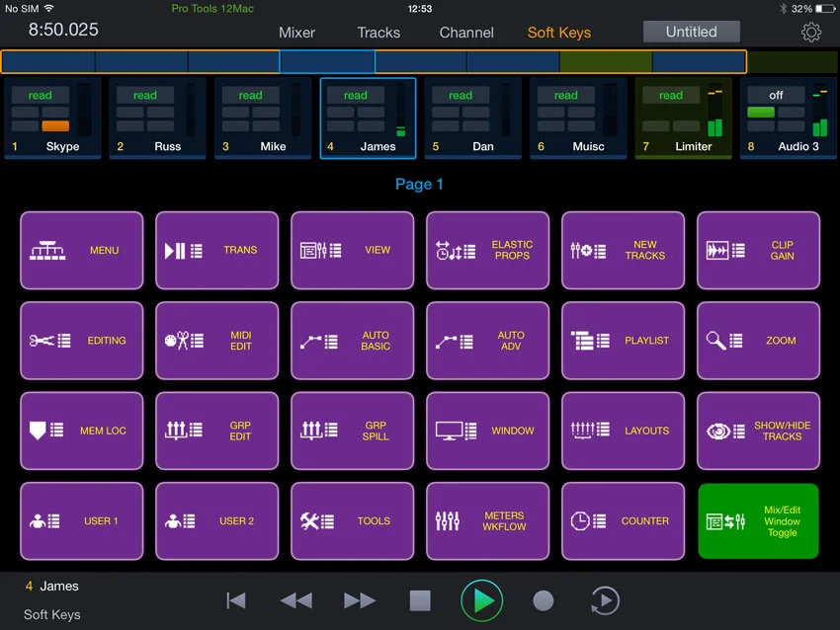840x630 pixels.
Task: Change Mike track read automation mode
Action: pyautogui.click(x=250, y=95)
